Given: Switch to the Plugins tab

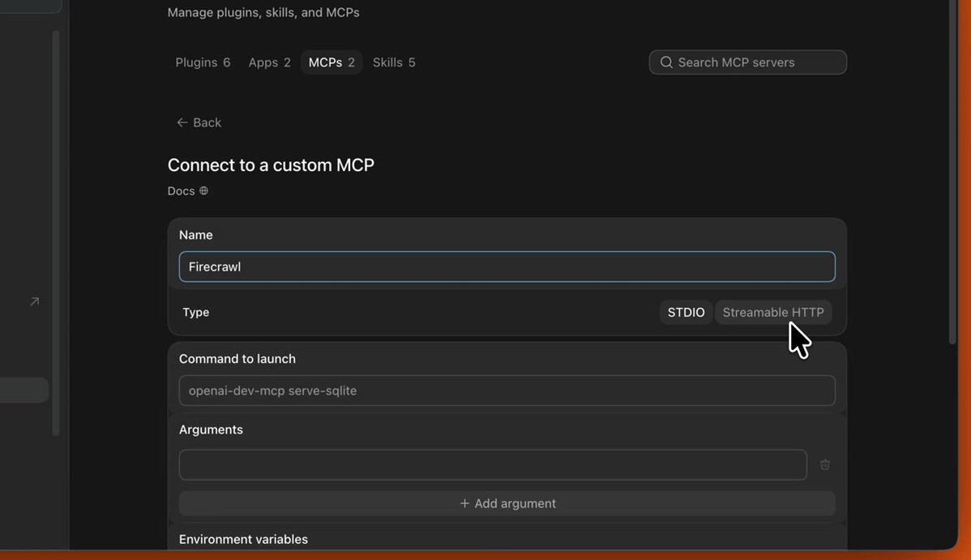Looking at the screenshot, I should [x=203, y=62].
